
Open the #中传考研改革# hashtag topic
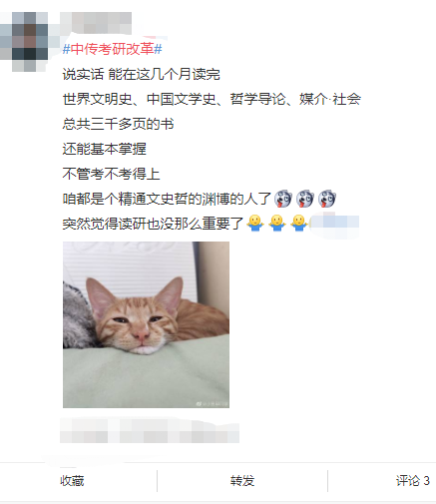click(x=112, y=49)
